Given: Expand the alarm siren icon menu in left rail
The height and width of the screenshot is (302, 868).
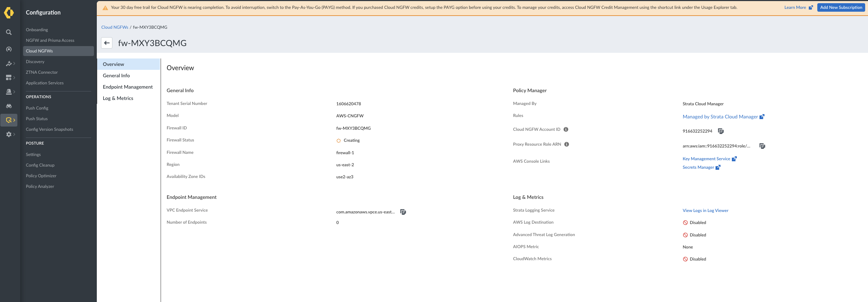Looking at the screenshot, I should (10, 92).
